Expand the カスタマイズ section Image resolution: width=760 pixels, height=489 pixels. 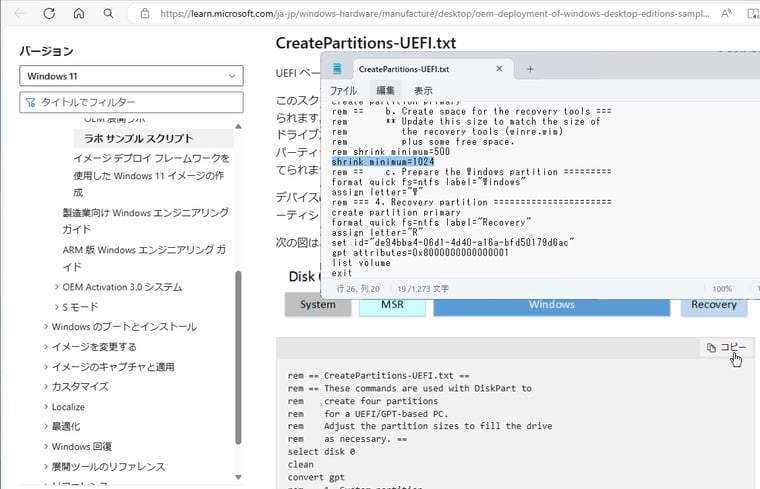coord(46,387)
